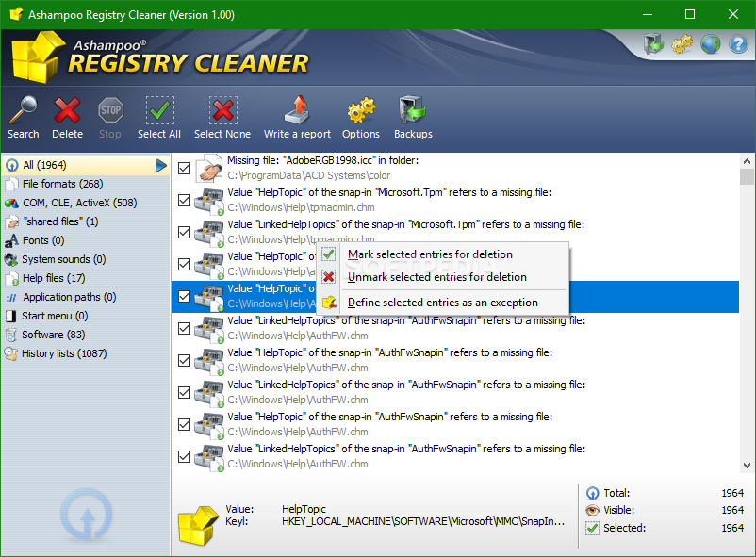Select "shared files" (1) category
This screenshot has width=756, height=557.
(86, 221)
